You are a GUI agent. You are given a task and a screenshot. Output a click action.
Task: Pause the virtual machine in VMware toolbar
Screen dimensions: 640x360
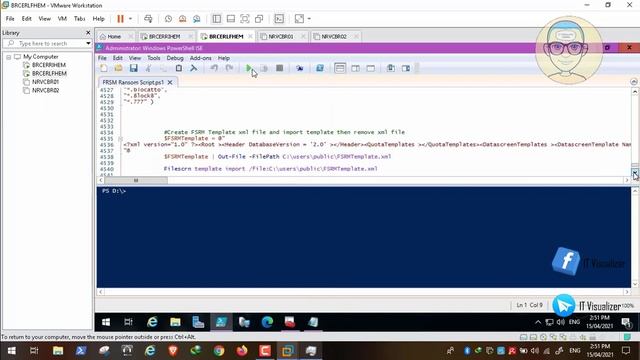pyautogui.click(x=120, y=19)
